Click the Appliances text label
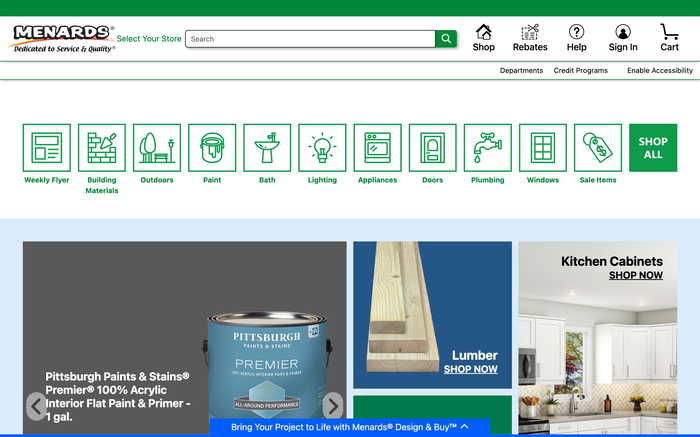The width and height of the screenshot is (700, 437). (x=378, y=180)
